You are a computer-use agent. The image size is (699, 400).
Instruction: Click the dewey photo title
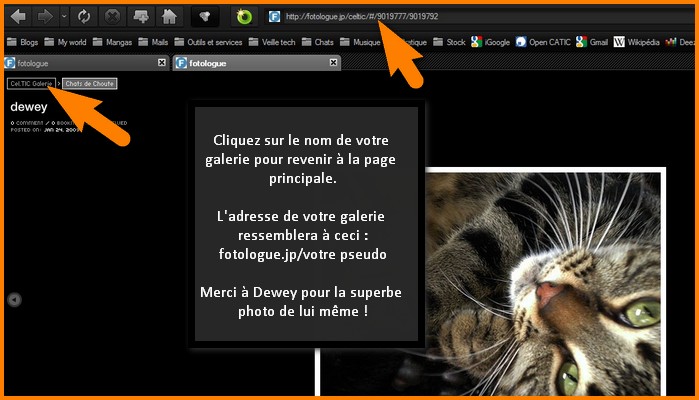click(29, 107)
